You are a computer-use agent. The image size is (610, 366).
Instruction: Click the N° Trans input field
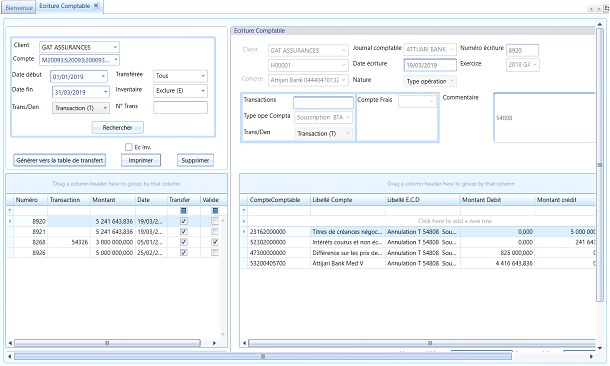click(180, 107)
